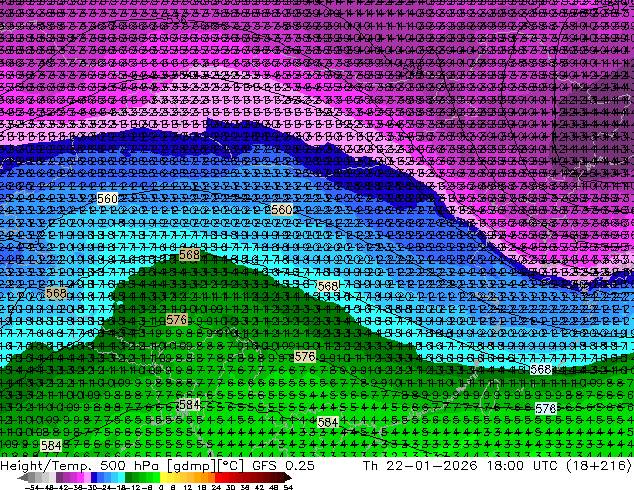Image resolution: width=634 pixels, height=490 pixels.
Task: Select the yellow legend swatch
Action: click(163, 478)
